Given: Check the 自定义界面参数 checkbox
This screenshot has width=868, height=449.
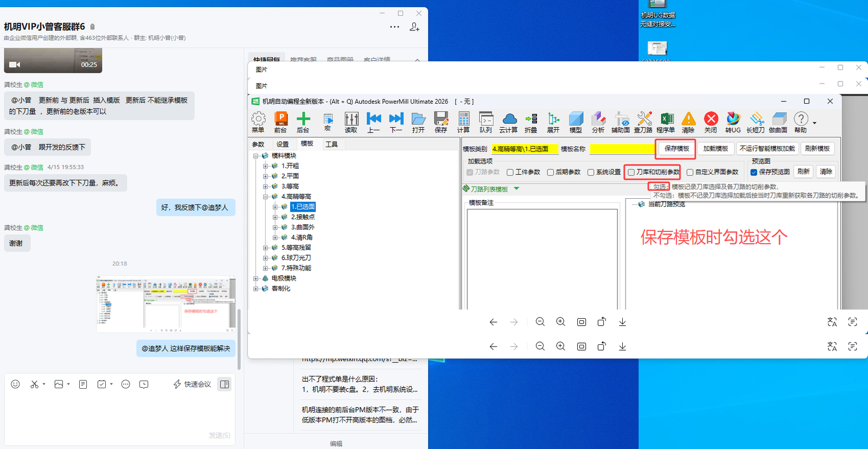Looking at the screenshot, I should (x=690, y=172).
